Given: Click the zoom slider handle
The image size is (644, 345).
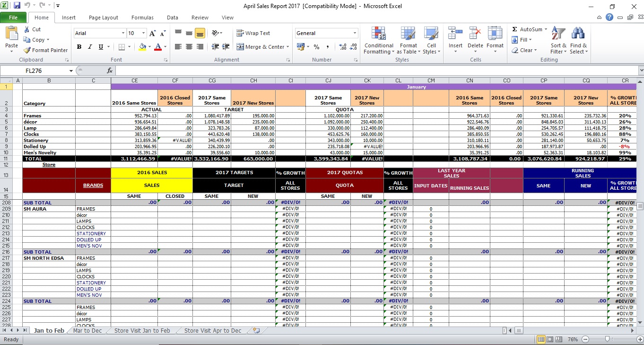Looking at the screenshot, I should coord(607,339).
